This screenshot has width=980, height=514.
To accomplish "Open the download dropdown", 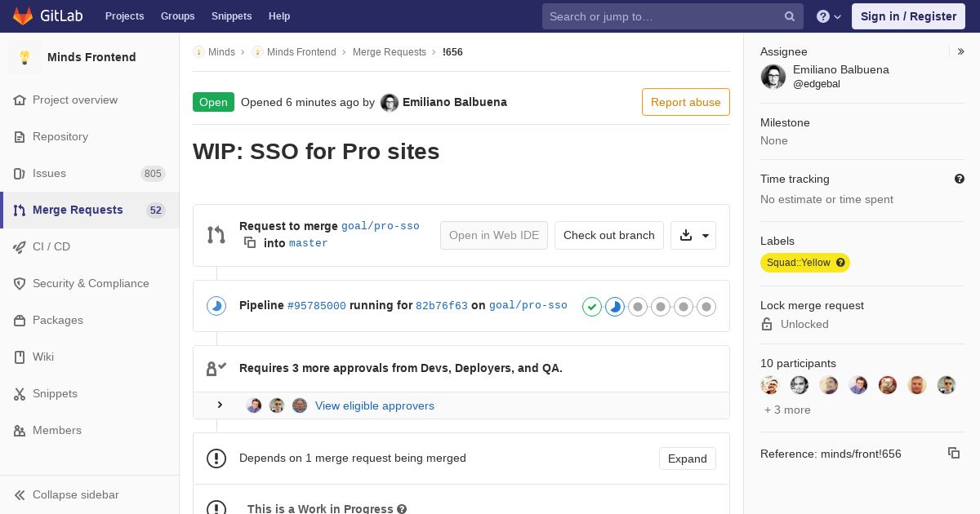I will (693, 235).
